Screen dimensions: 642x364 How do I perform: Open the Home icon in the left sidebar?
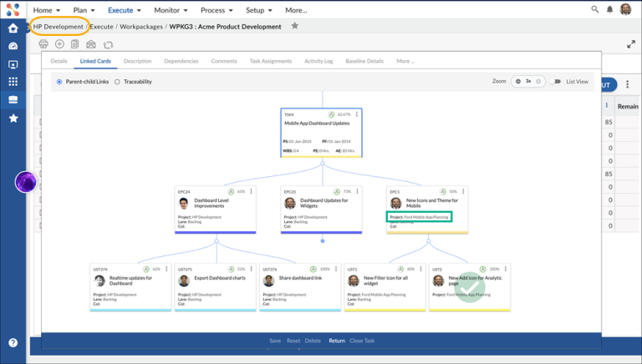point(13,28)
